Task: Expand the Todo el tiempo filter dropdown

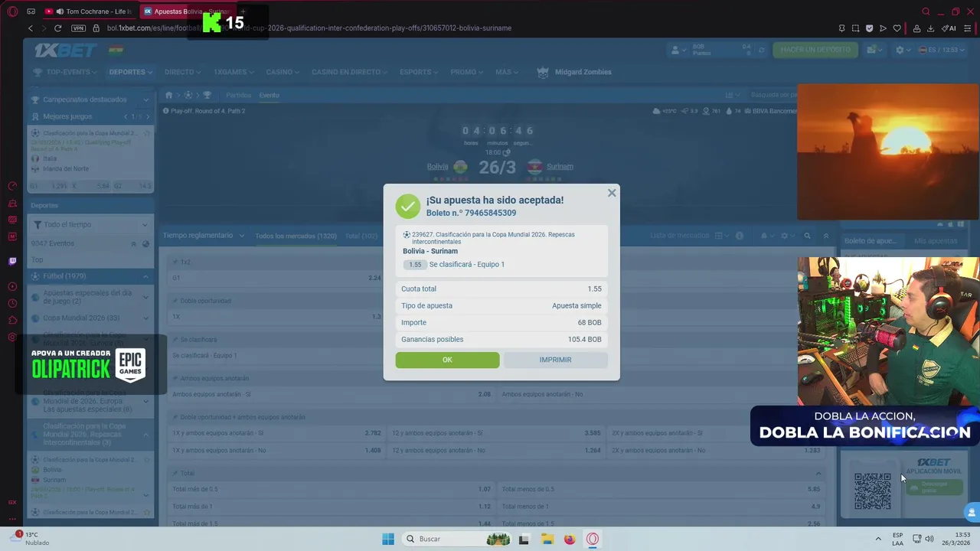Action: pyautogui.click(x=90, y=224)
